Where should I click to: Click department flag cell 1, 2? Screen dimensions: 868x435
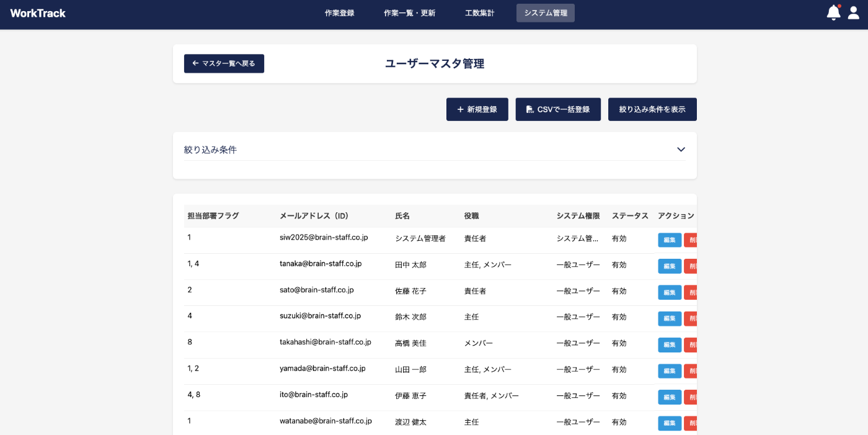[x=193, y=369]
